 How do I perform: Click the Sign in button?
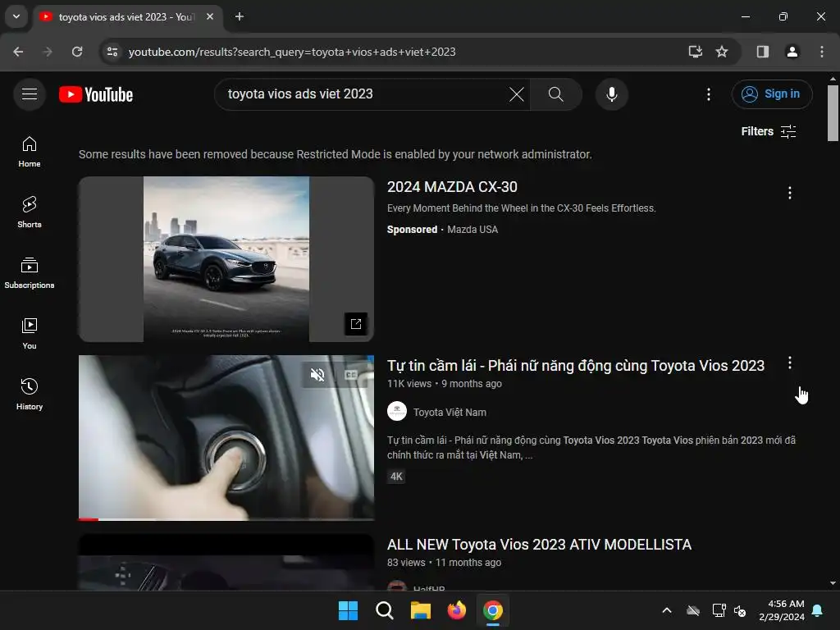point(771,94)
